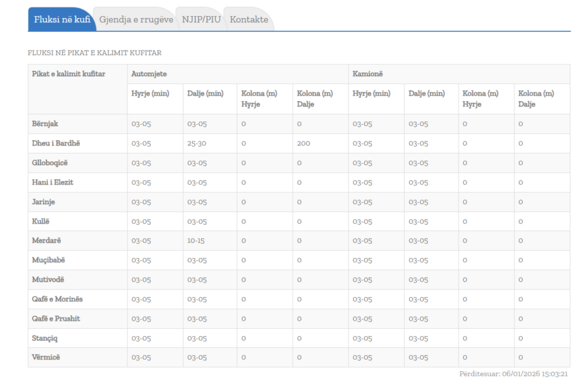Click the 200 meter queue cell
The height and width of the screenshot is (384, 588).
[x=304, y=143]
